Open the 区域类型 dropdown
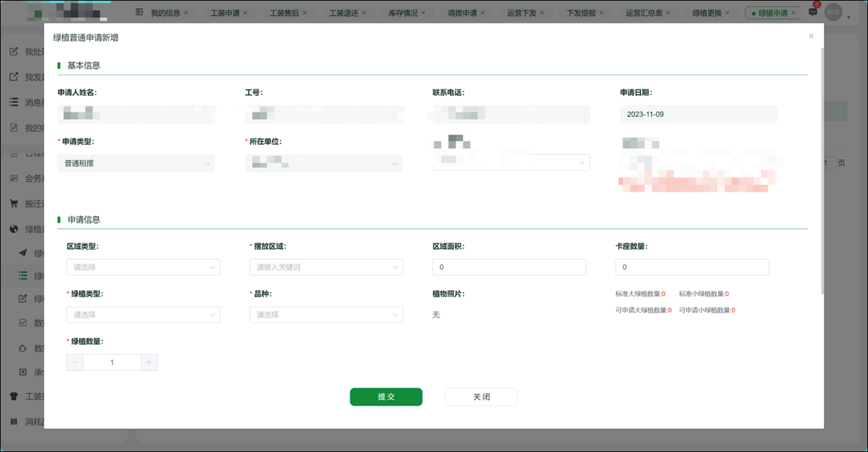 click(x=143, y=267)
